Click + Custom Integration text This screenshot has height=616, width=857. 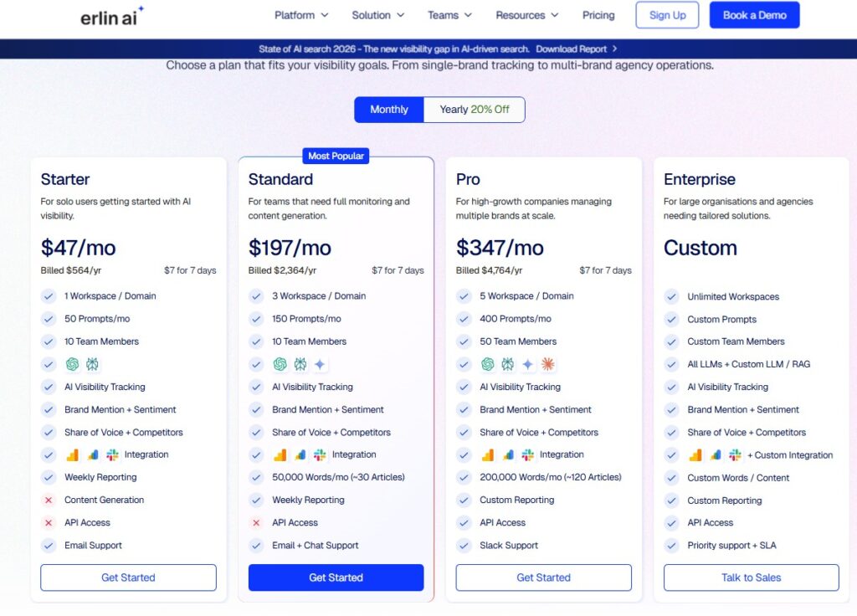click(790, 455)
